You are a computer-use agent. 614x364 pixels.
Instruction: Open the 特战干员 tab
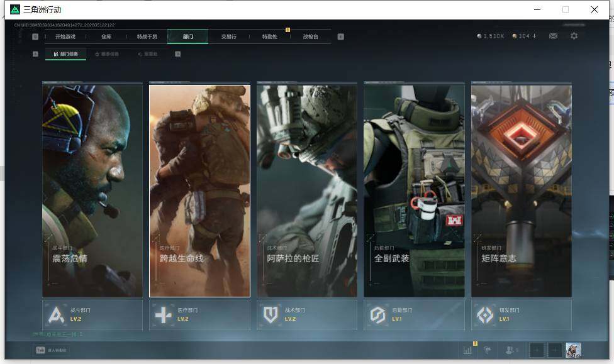pyautogui.click(x=147, y=37)
